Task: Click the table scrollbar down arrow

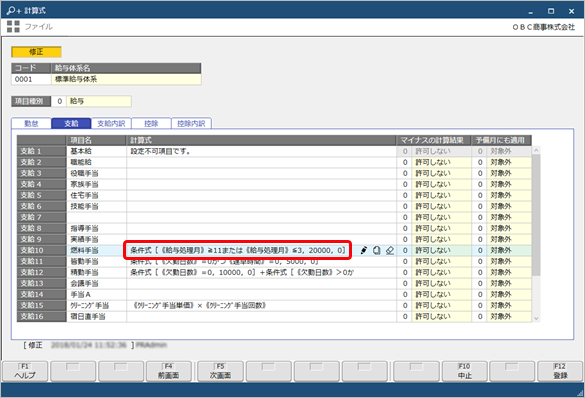Action: (x=536, y=318)
